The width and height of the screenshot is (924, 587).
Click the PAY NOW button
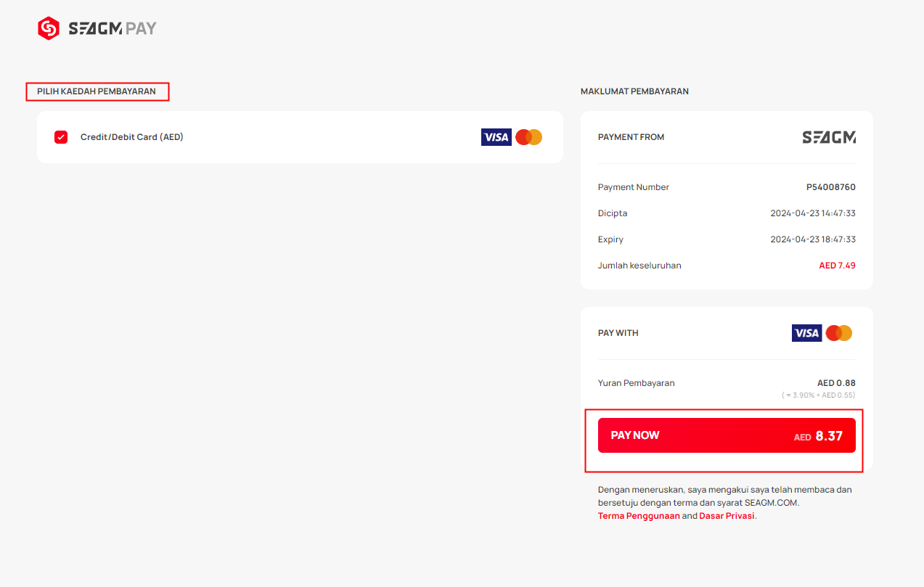(727, 435)
